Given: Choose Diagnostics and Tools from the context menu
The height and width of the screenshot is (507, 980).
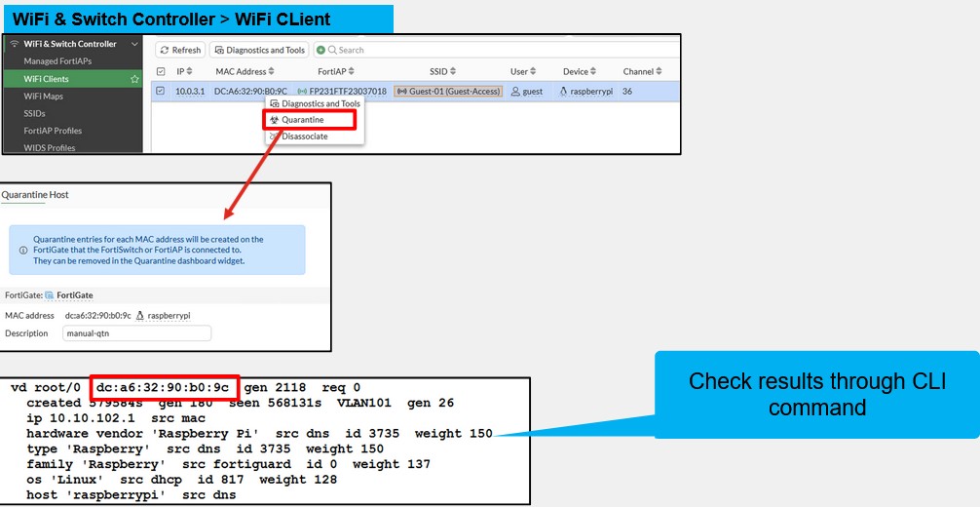Looking at the screenshot, I should [315, 103].
